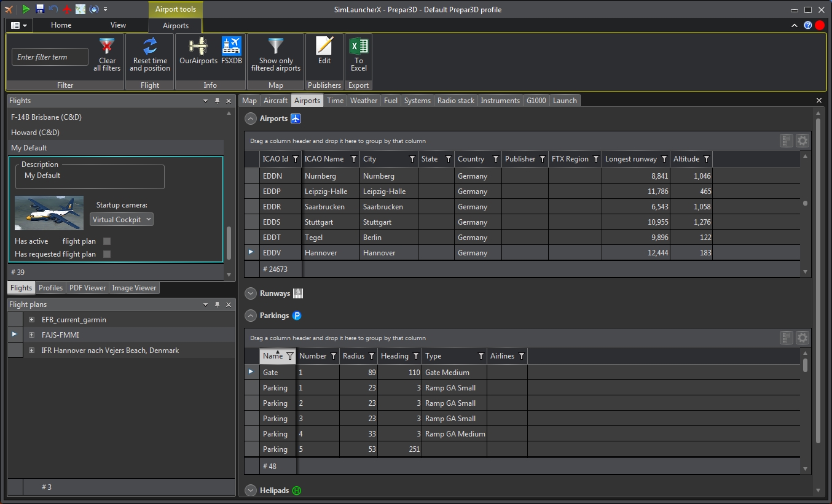Image resolution: width=832 pixels, height=504 pixels.
Task: Collapse the Airports section
Action: tap(251, 118)
